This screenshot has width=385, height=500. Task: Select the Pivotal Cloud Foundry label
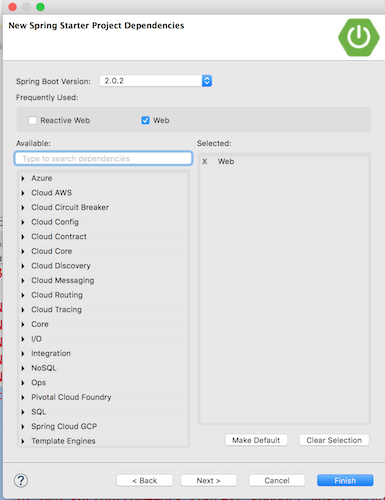tap(71, 397)
